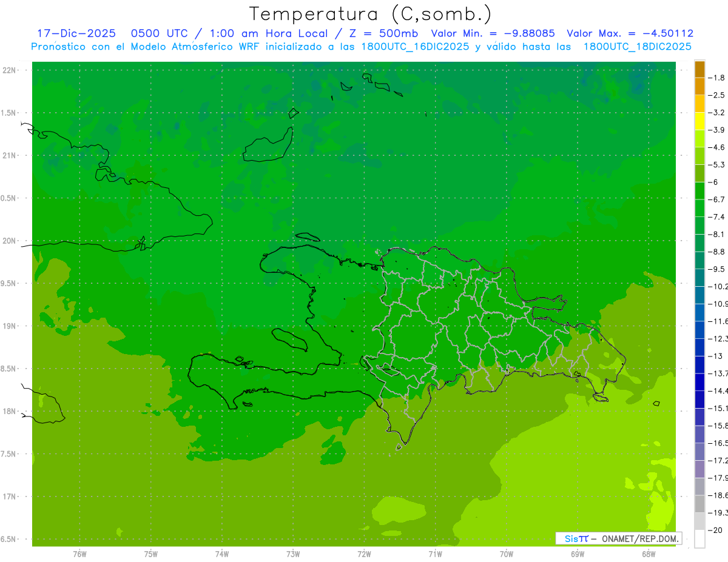Click the '-3.9' legend value
Viewport: 728px width, 562px height.
click(x=716, y=130)
